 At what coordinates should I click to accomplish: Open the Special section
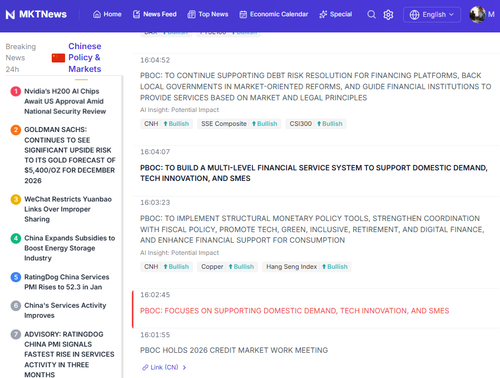[335, 14]
